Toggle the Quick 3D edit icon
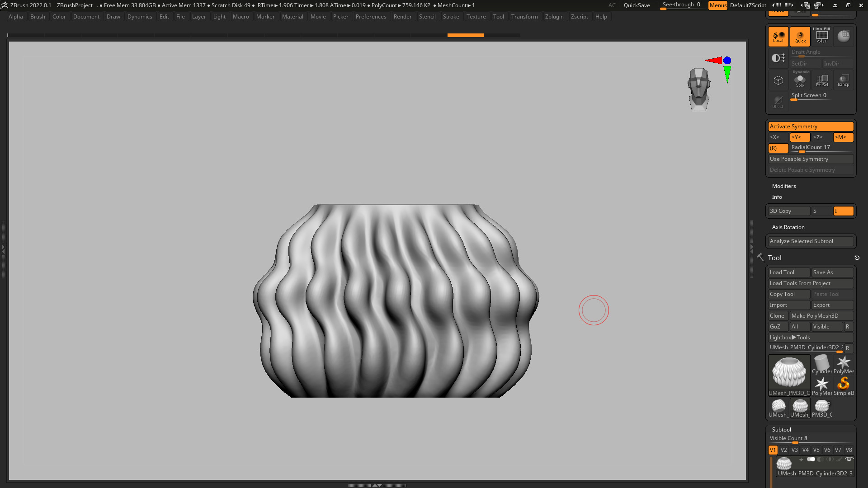This screenshot has width=868, height=488. point(800,37)
